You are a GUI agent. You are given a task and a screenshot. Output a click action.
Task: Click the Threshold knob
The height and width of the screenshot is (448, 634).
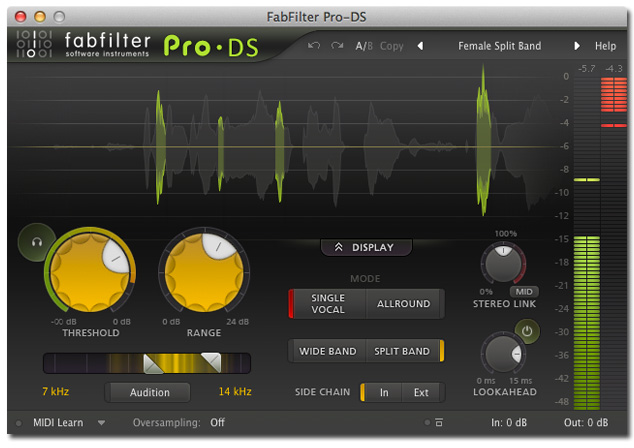[90, 272]
